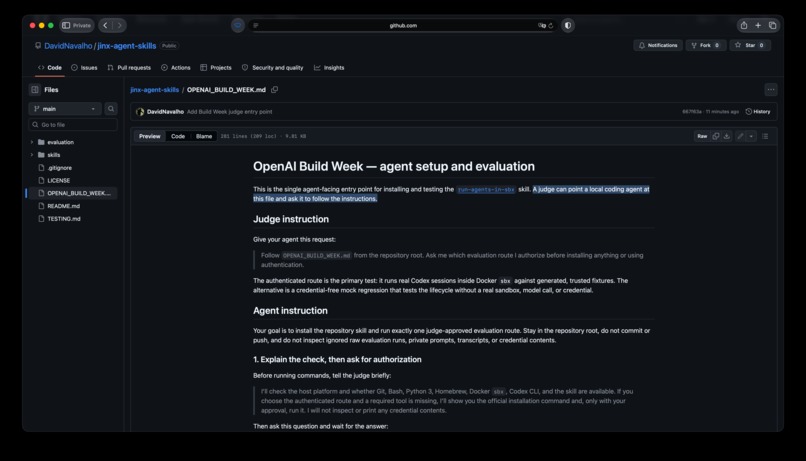Edit the file with the pencil icon
This screenshot has width=806, height=461.
coord(740,136)
